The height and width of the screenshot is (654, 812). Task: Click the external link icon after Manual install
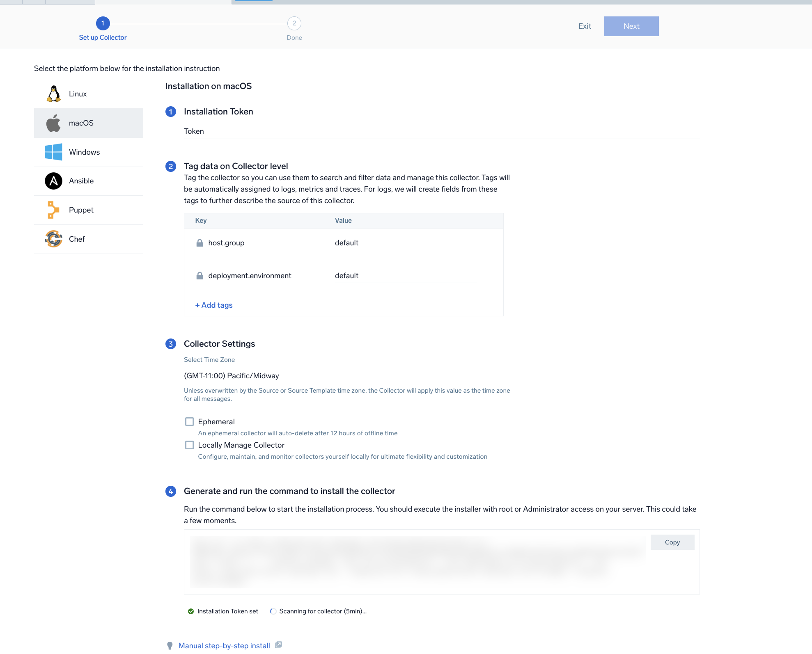pyautogui.click(x=278, y=645)
